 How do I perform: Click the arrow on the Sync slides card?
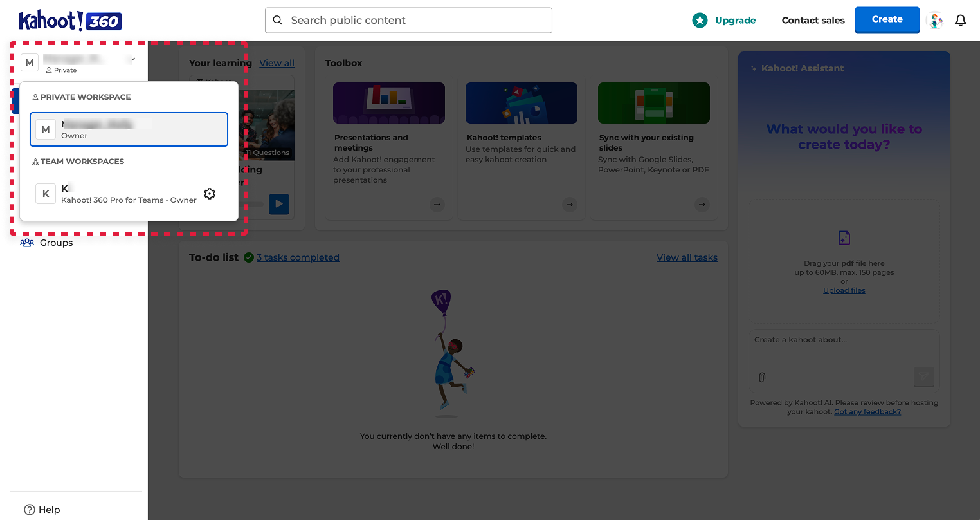(702, 205)
